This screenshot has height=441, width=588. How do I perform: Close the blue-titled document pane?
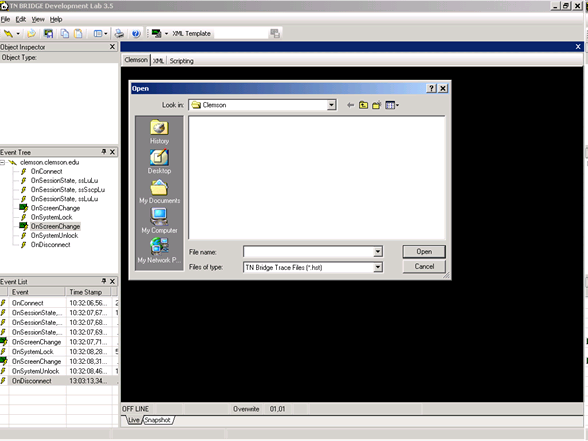(578, 47)
